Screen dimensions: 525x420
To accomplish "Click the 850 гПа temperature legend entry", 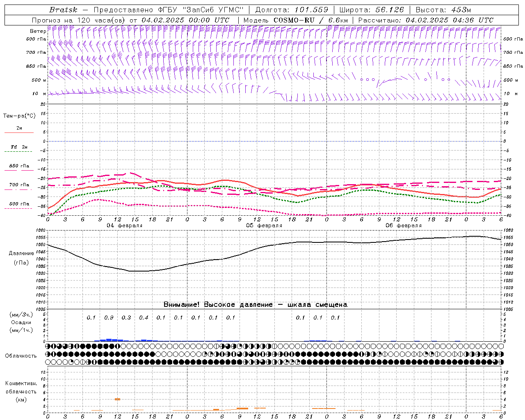I will (19, 166).
